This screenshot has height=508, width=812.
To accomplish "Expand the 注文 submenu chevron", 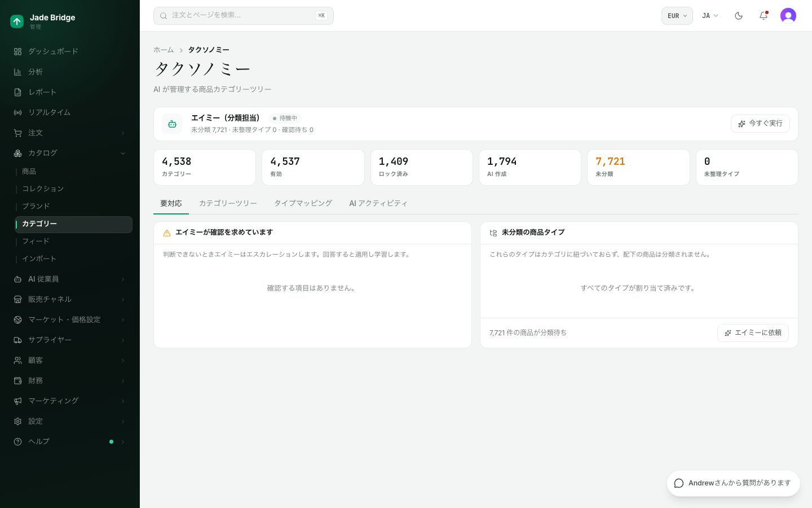I will pos(123,133).
